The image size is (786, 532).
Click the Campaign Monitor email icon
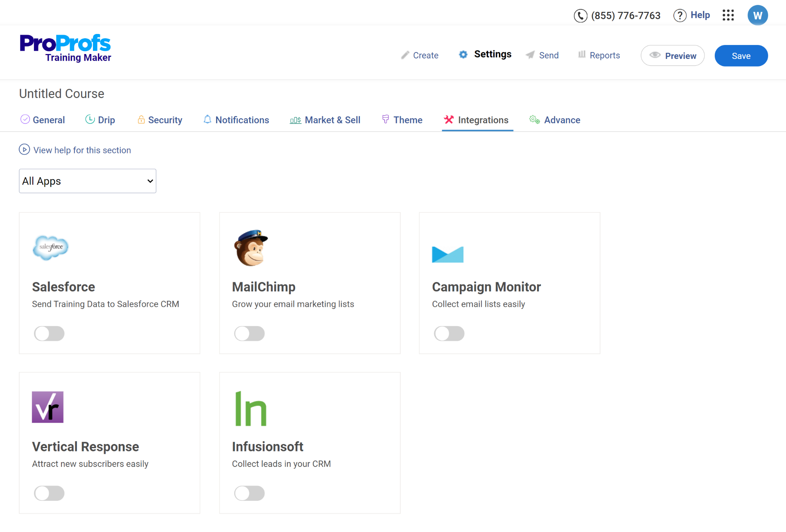click(x=447, y=254)
